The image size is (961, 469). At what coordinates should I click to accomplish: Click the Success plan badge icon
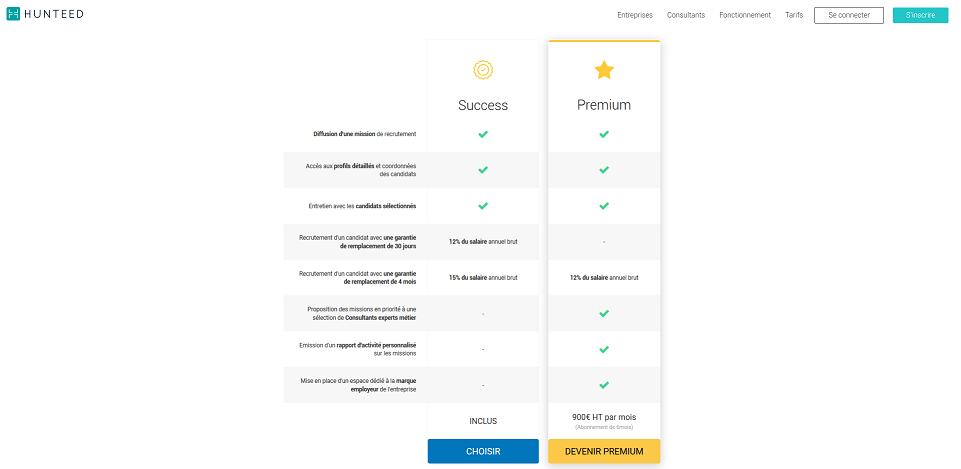tap(483, 70)
